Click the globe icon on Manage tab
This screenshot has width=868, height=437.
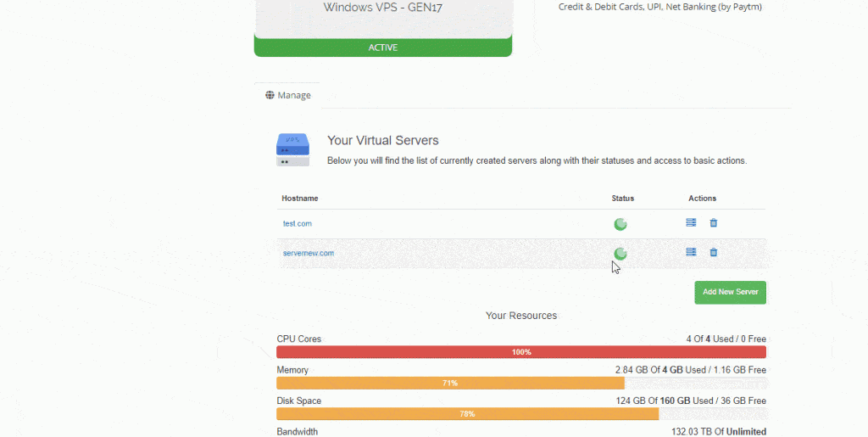coord(270,95)
